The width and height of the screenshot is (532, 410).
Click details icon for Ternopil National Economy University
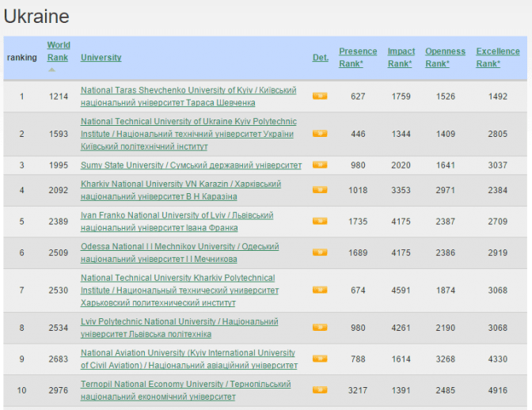click(319, 389)
